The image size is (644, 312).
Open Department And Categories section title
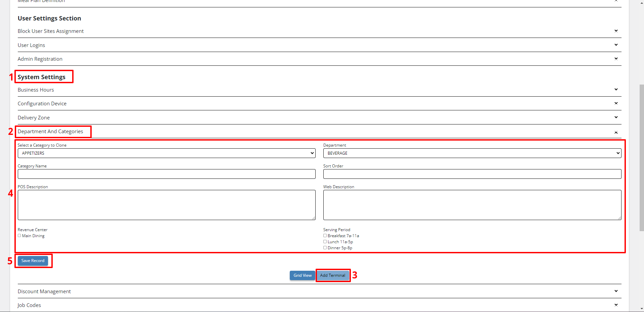point(50,132)
